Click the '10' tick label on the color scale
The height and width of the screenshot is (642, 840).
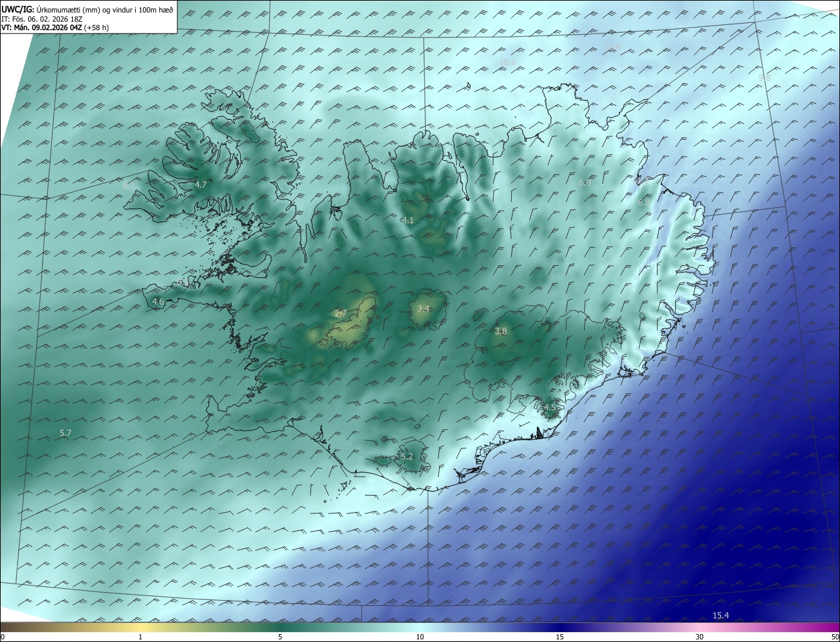(420, 637)
